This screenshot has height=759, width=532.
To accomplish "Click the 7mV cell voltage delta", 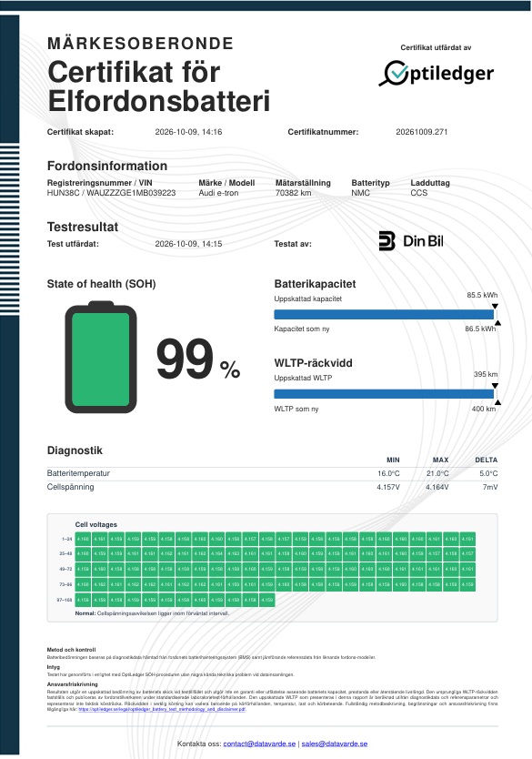I will pyautogui.click(x=490, y=487).
